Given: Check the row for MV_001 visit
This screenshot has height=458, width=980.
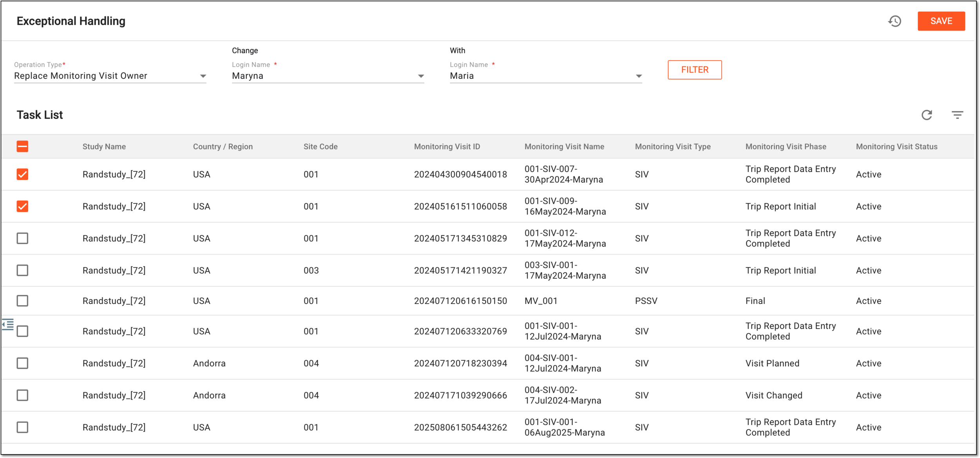Looking at the screenshot, I should point(22,301).
